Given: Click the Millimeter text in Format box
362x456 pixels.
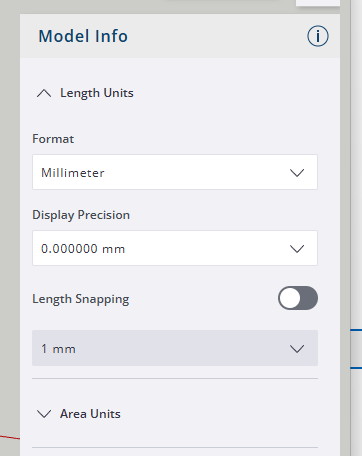Looking at the screenshot, I should pyautogui.click(x=73, y=173).
